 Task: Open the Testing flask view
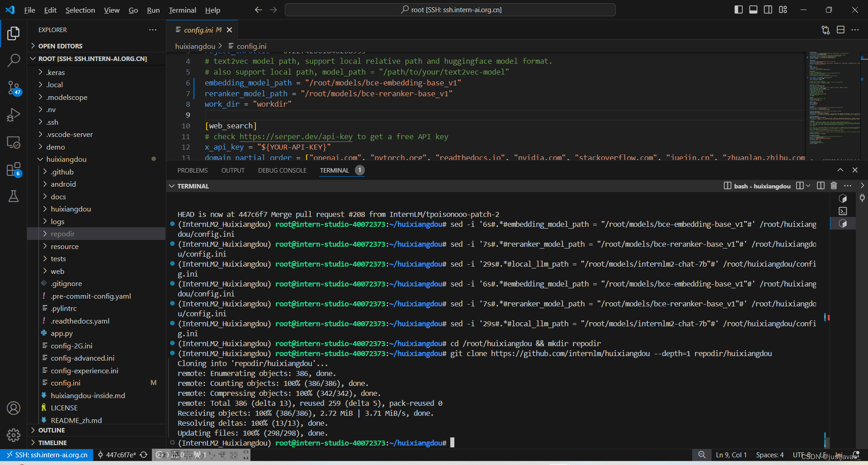click(x=14, y=196)
